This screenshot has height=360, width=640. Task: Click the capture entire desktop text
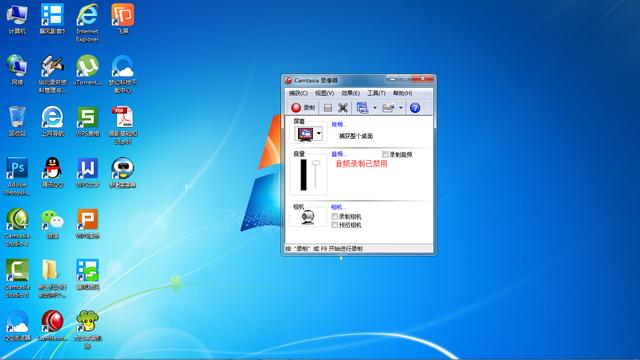click(356, 136)
